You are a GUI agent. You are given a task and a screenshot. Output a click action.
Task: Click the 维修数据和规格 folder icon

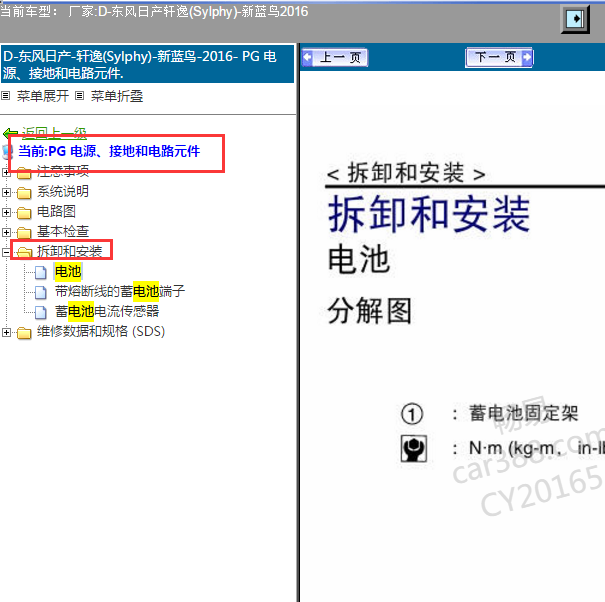click(24, 333)
